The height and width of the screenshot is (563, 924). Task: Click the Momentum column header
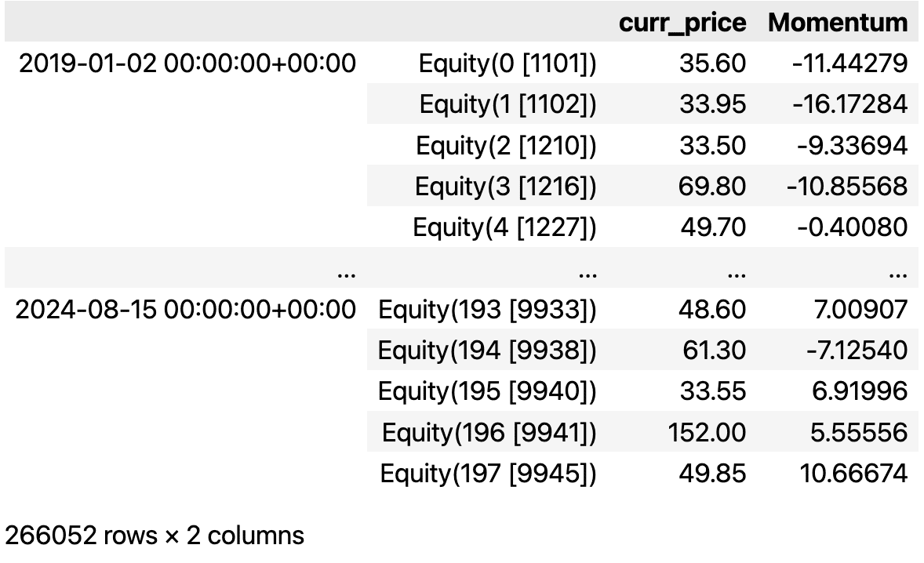click(838, 23)
